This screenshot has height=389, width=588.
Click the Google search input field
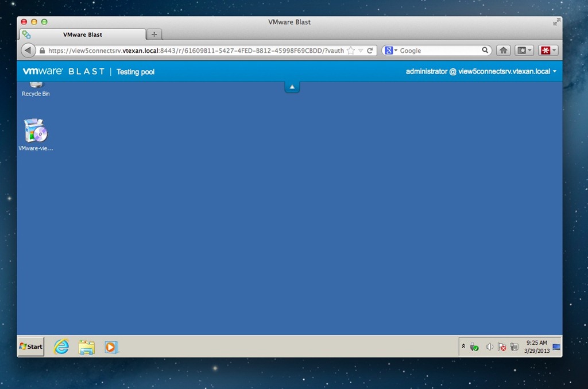(x=439, y=51)
